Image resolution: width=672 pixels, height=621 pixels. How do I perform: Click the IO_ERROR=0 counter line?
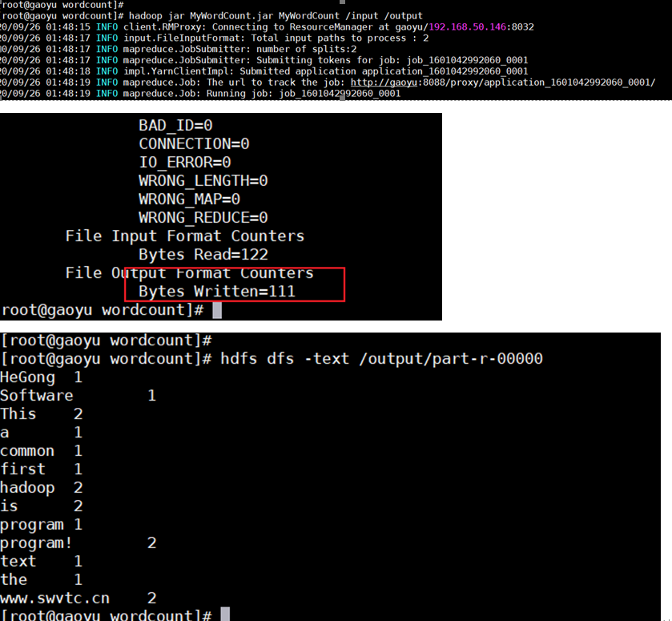click(185, 163)
